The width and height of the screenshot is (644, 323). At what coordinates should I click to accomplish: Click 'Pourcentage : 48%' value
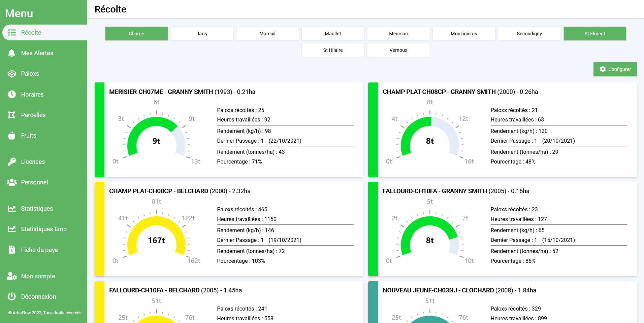[x=513, y=162]
